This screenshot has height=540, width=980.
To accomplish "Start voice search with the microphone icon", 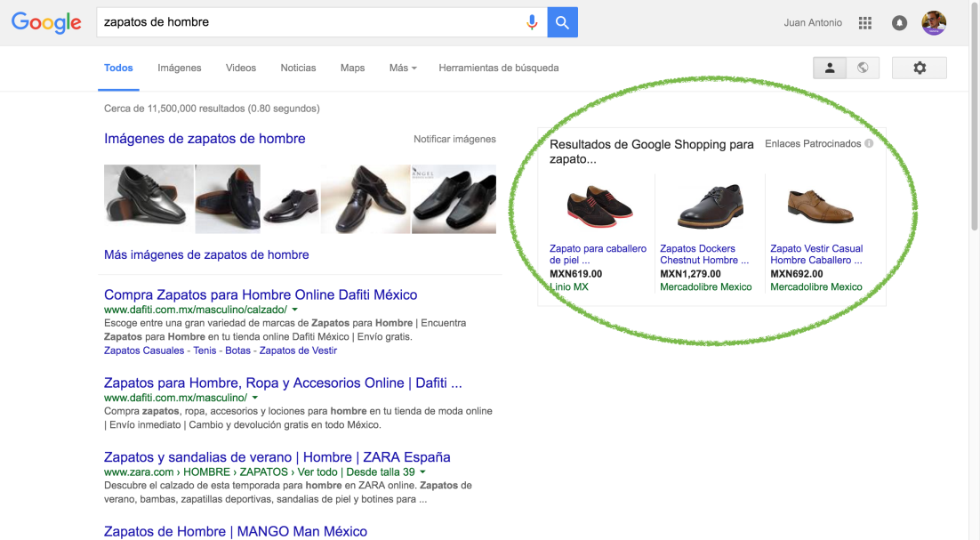I will 532,22.
